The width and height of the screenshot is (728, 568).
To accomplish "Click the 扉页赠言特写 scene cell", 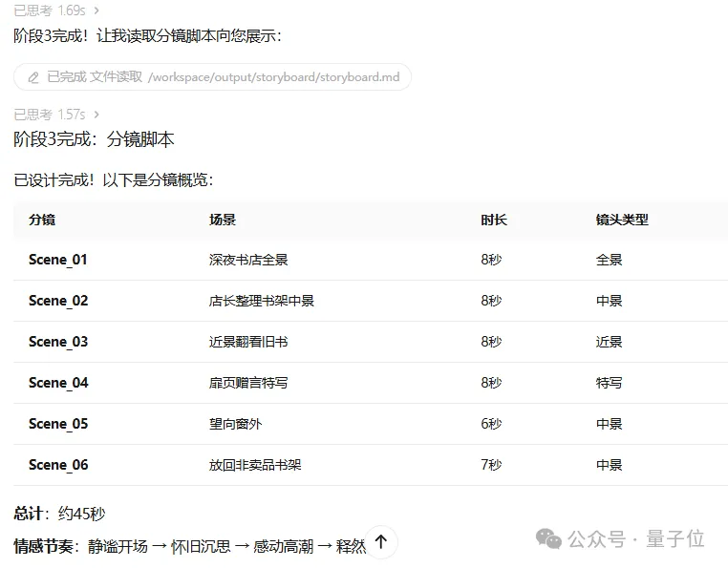I will coord(248,383).
